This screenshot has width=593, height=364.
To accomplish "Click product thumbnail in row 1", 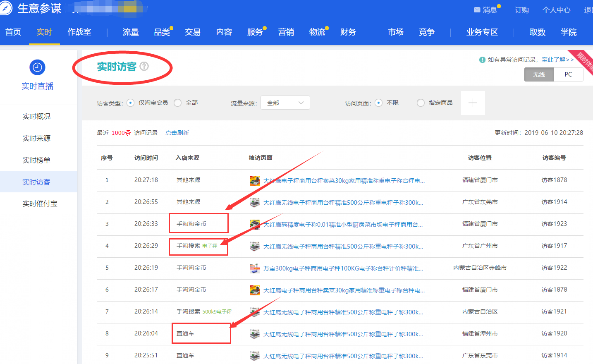I will pos(255,180).
